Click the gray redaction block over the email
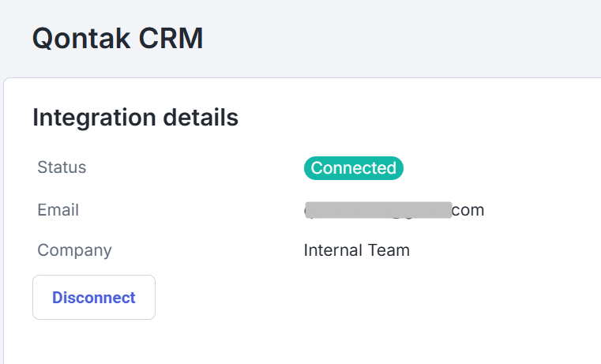 point(378,210)
